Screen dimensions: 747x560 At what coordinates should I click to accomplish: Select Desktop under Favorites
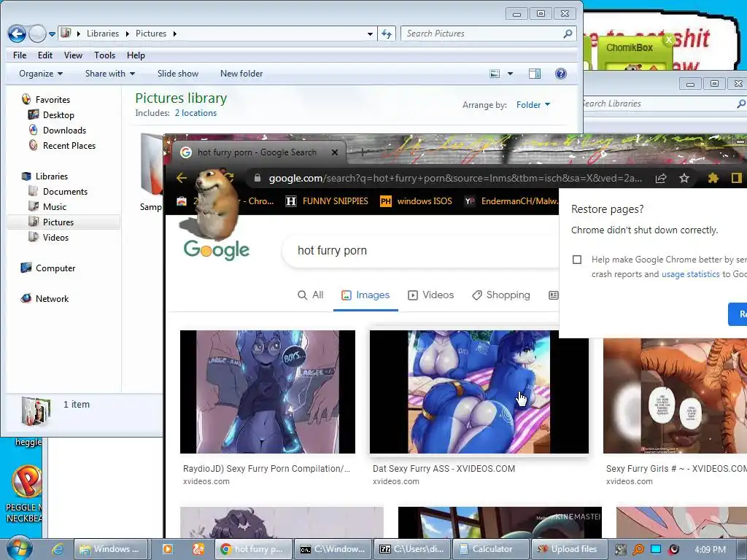pyautogui.click(x=51, y=115)
